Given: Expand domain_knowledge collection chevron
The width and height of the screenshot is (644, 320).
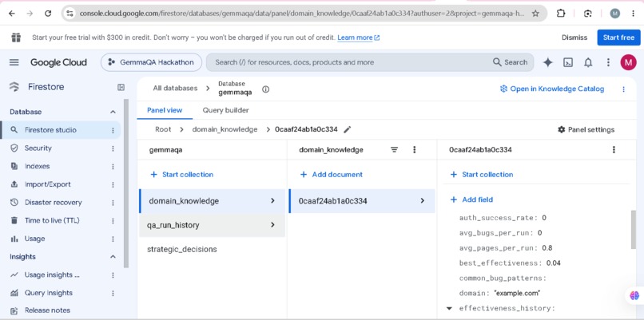Looking at the screenshot, I should [272, 201].
